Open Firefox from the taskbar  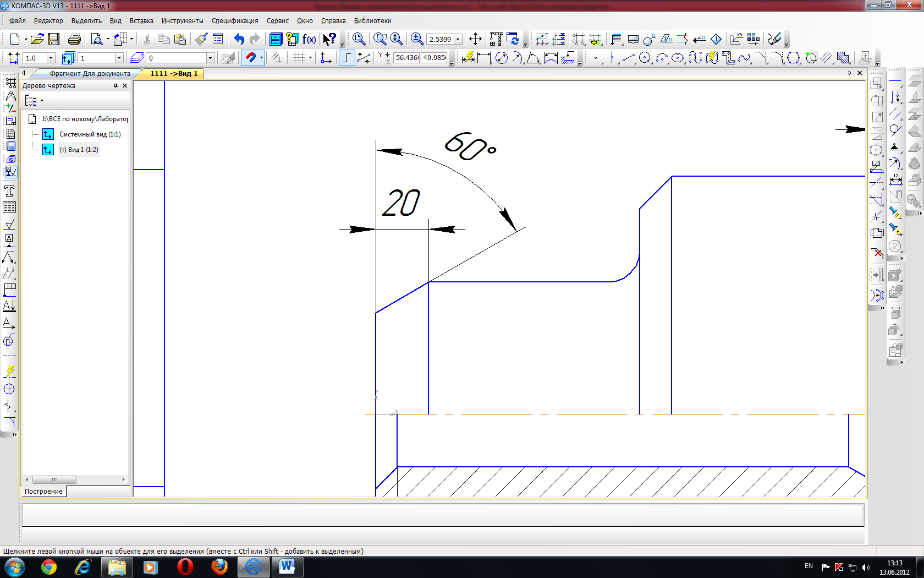click(220, 566)
